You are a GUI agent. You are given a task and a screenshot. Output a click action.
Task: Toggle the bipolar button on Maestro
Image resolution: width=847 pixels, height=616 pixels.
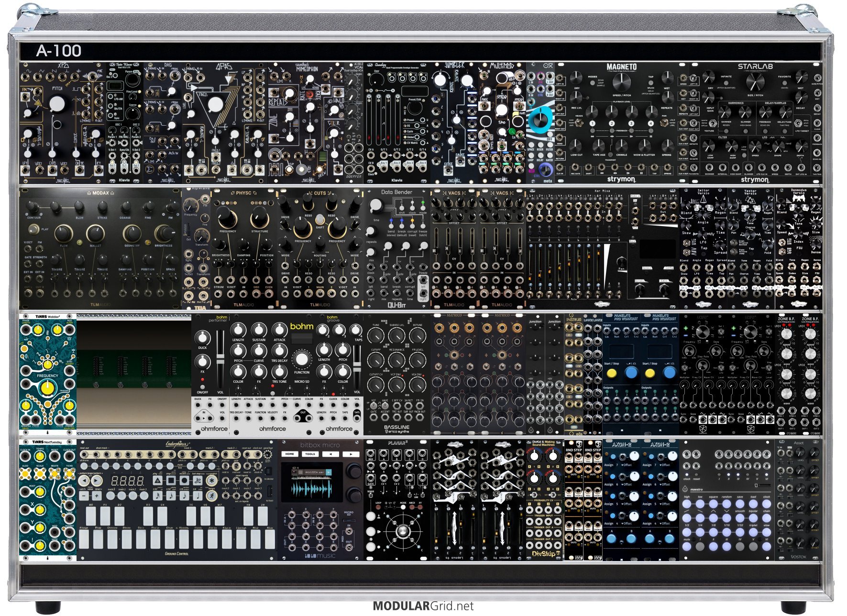coord(753,518)
